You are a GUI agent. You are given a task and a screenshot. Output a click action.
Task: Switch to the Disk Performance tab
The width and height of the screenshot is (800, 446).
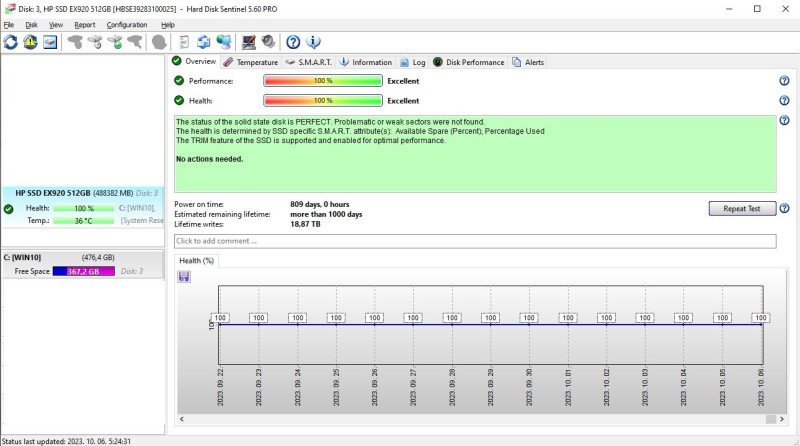pyautogui.click(x=469, y=62)
